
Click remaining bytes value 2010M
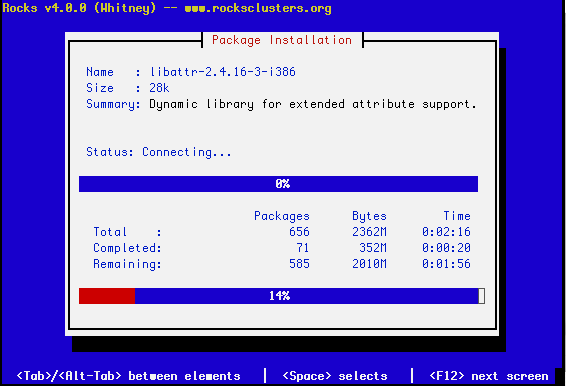click(369, 264)
